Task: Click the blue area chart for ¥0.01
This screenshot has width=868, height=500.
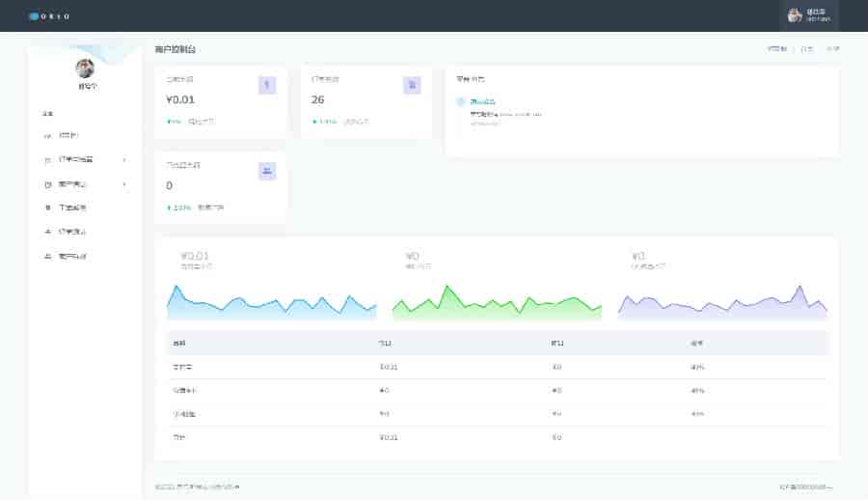Action: pyautogui.click(x=271, y=302)
